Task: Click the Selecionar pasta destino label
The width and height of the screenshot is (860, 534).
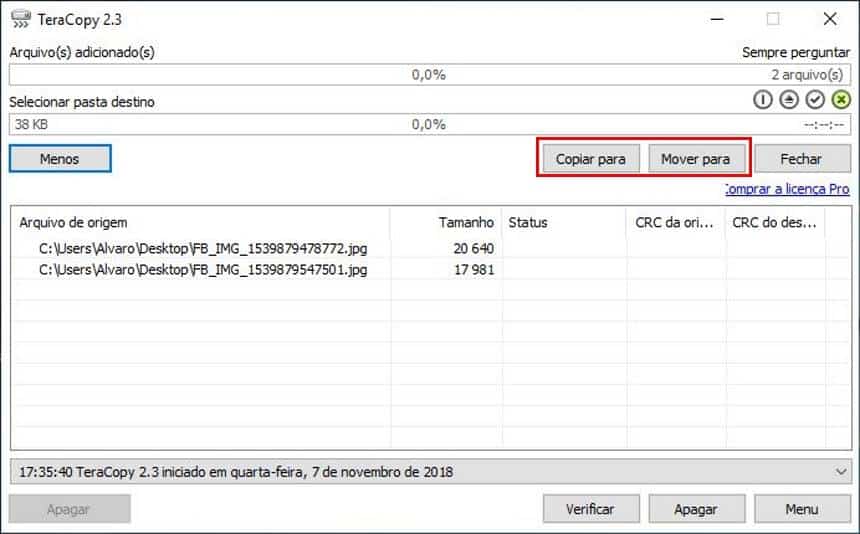Action: pos(82,102)
